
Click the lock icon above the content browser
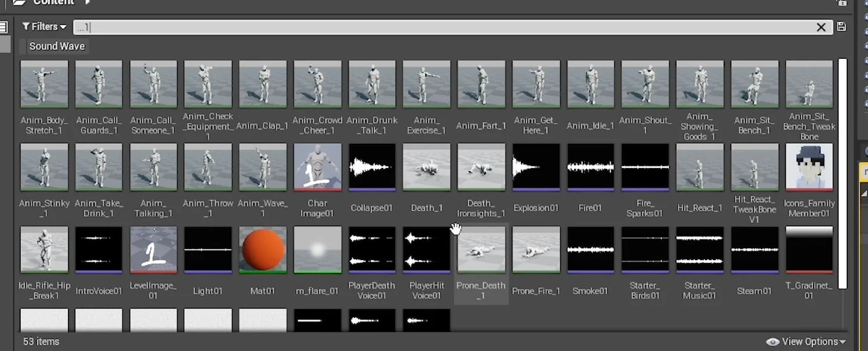[x=844, y=3]
